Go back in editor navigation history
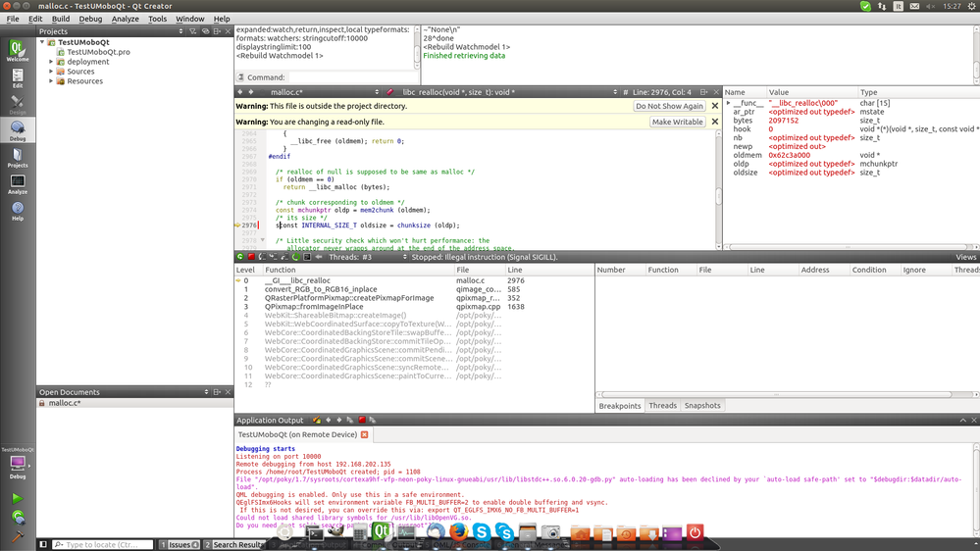Viewport: 980px width, 551px height. (x=240, y=92)
